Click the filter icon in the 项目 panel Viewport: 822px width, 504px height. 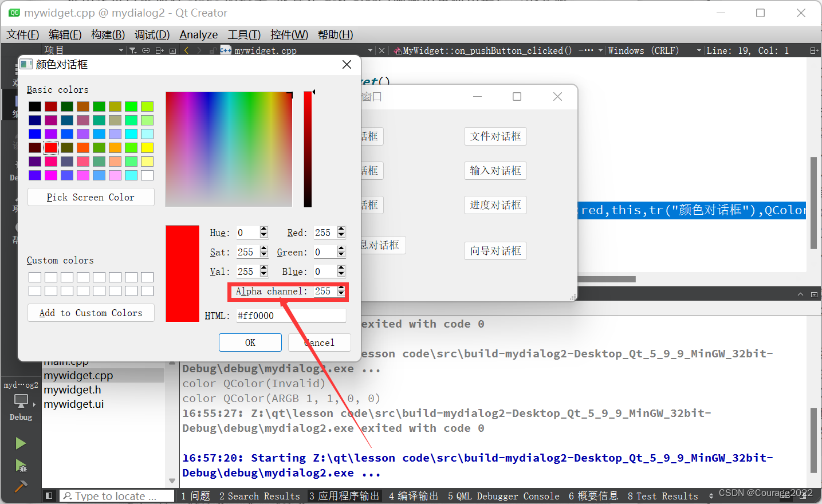click(x=133, y=50)
